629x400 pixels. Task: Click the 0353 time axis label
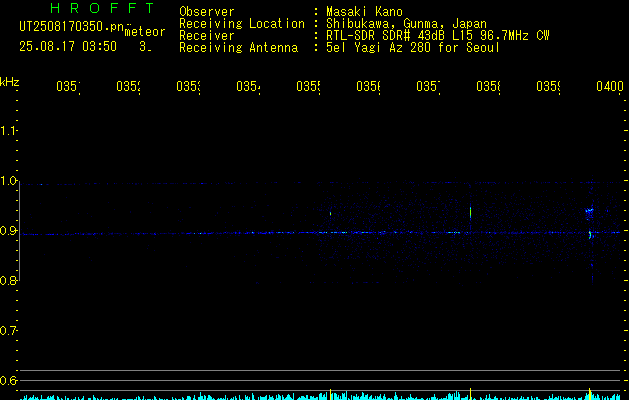[188, 86]
